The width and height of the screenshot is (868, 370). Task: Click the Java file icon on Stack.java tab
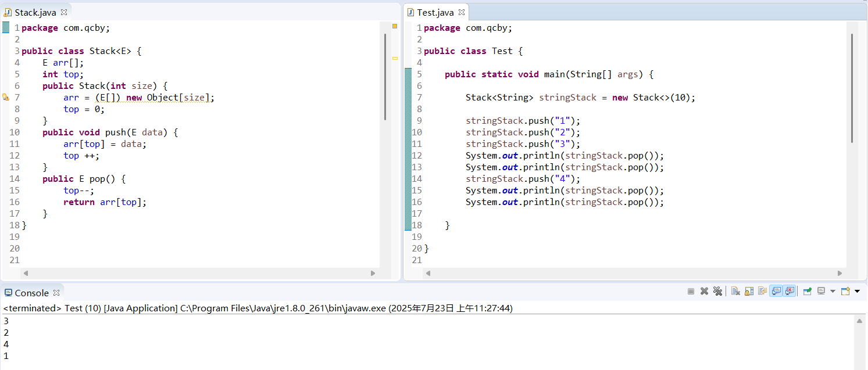[x=8, y=12]
